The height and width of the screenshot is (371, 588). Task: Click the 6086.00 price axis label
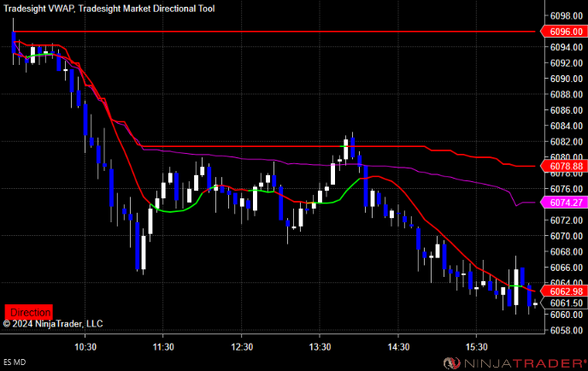click(567, 110)
